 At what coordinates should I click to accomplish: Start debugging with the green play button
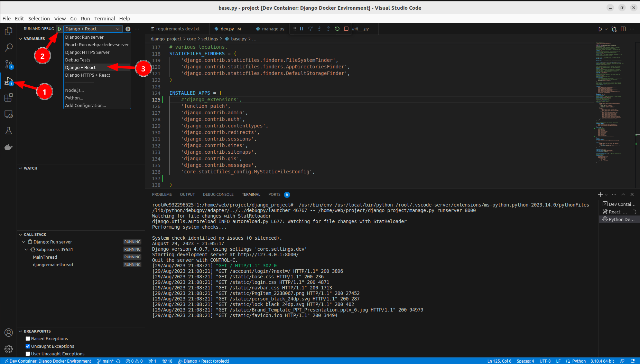click(59, 29)
